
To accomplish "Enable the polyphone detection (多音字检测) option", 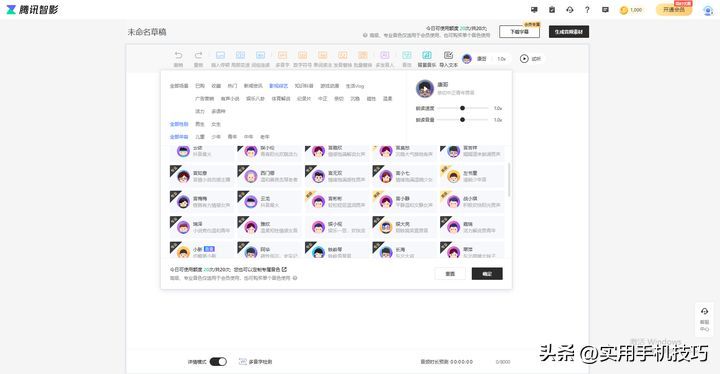I will pyautogui.click(x=255, y=362).
